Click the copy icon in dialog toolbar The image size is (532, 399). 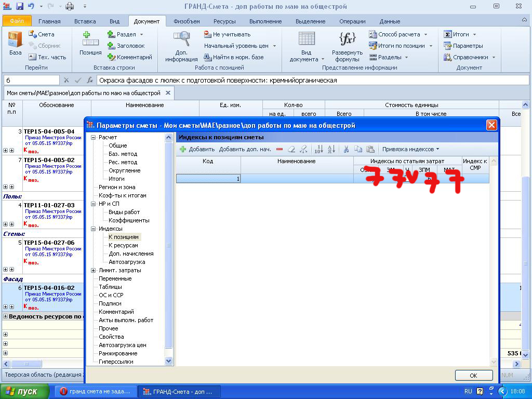pos(358,149)
